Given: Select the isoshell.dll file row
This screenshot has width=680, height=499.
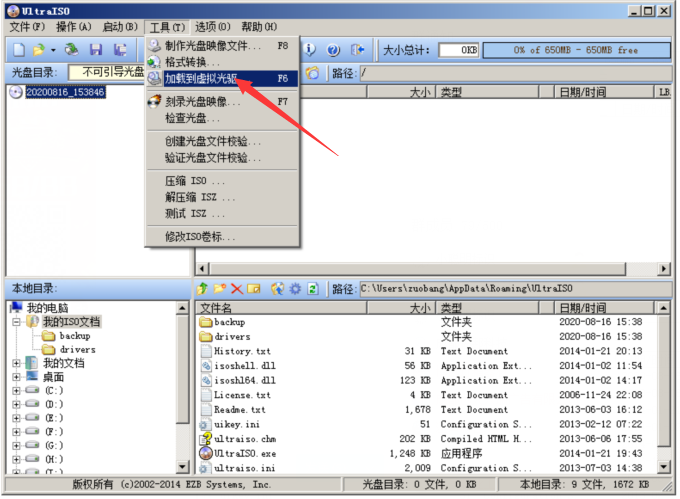Looking at the screenshot, I should [x=426, y=366].
